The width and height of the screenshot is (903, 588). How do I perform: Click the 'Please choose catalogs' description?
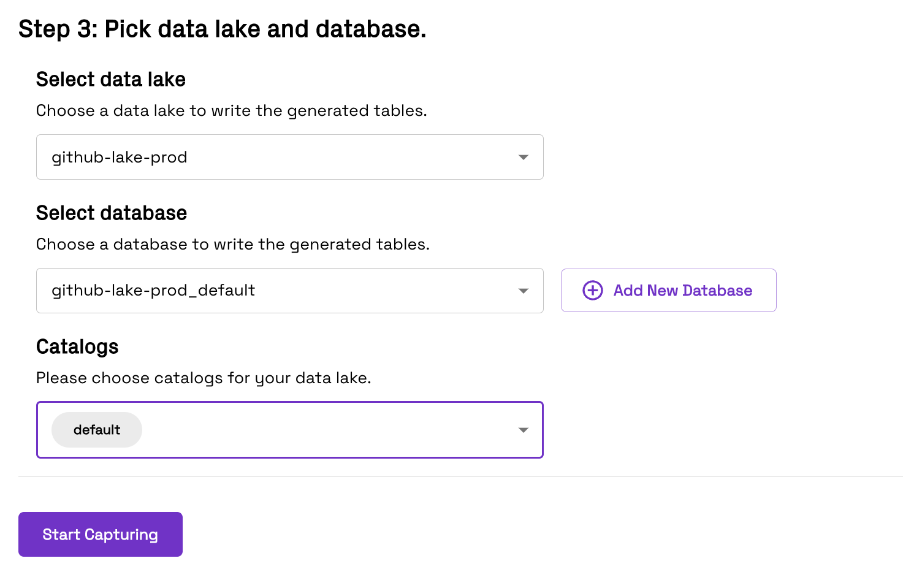(204, 378)
